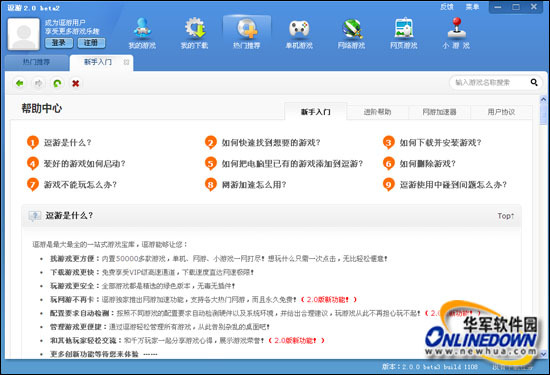Click version text in status bar

click(x=430, y=367)
